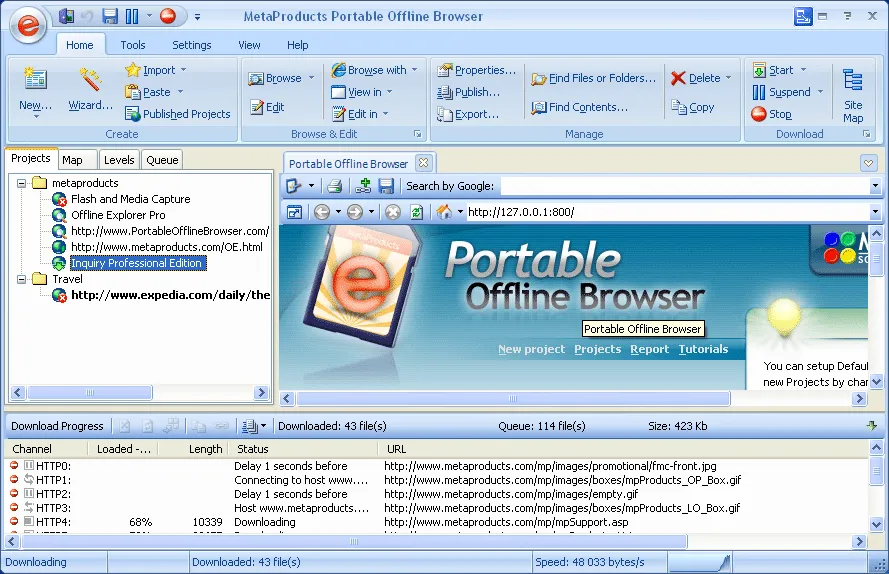Click the Import star icon

click(133, 70)
